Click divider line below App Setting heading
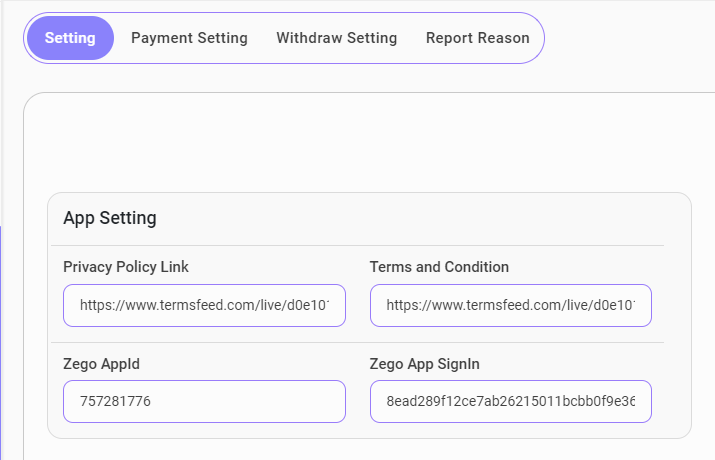 click(357, 245)
